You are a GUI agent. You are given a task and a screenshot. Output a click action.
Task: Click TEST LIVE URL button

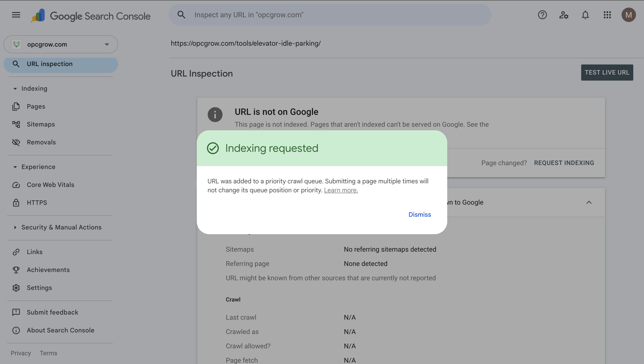click(607, 73)
